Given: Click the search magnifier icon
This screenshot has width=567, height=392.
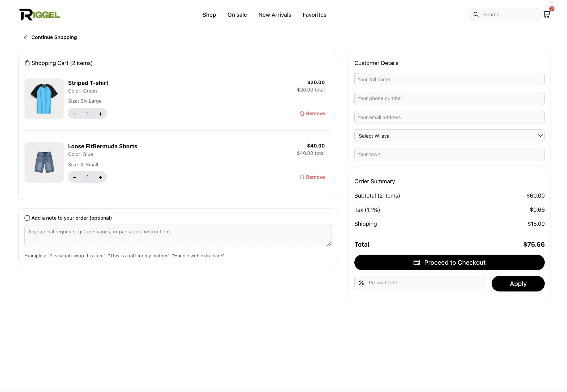Looking at the screenshot, I should 476,15.
